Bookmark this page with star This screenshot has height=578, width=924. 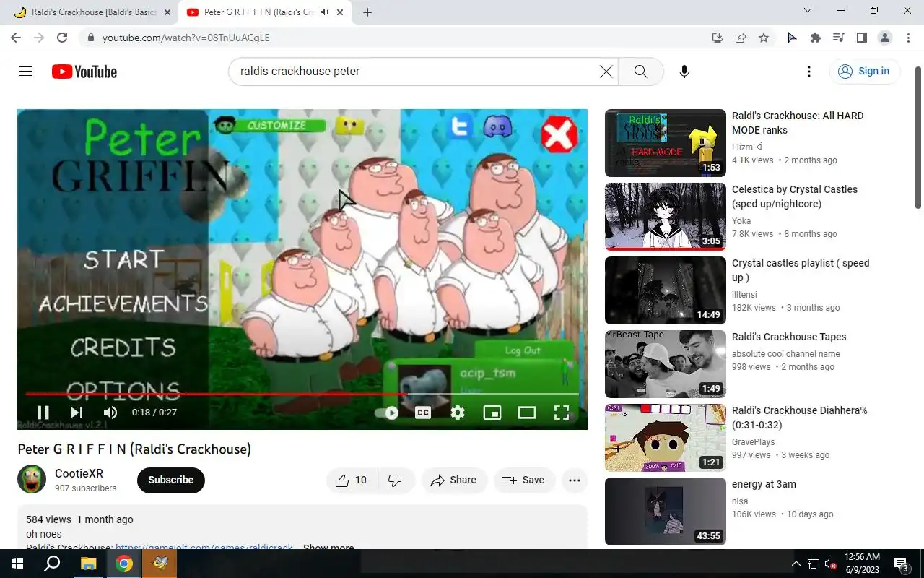point(764,38)
